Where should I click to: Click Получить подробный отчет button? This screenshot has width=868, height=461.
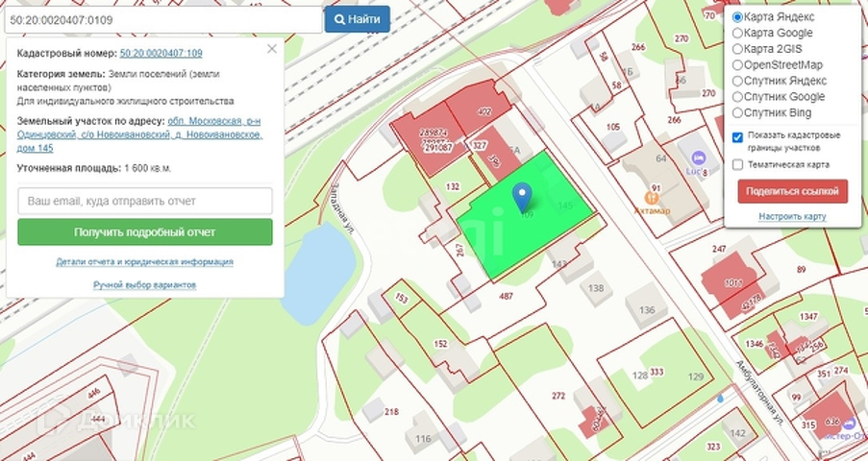(x=145, y=231)
